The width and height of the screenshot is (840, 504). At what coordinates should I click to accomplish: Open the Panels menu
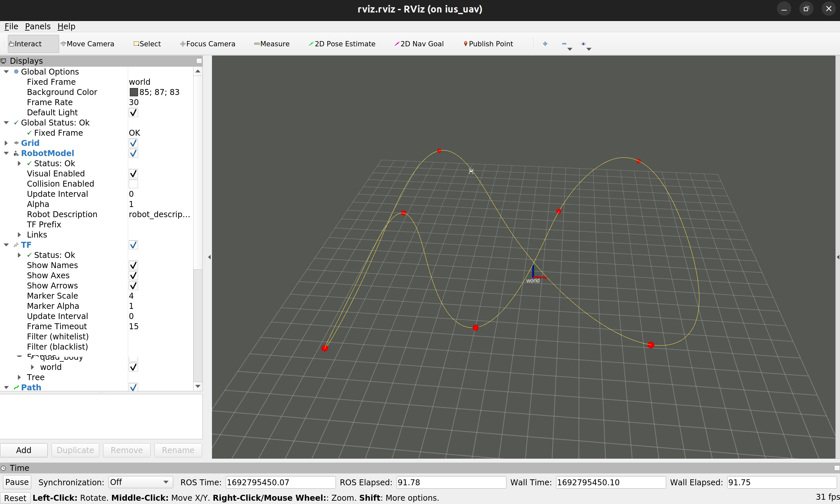click(x=37, y=27)
